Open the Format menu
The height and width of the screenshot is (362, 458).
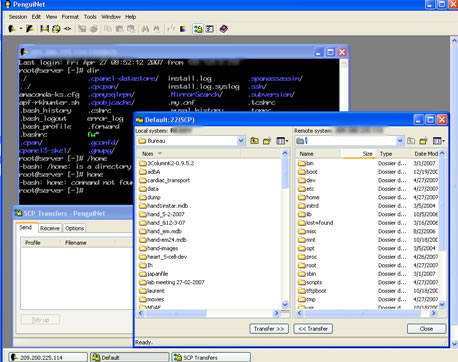click(70, 17)
